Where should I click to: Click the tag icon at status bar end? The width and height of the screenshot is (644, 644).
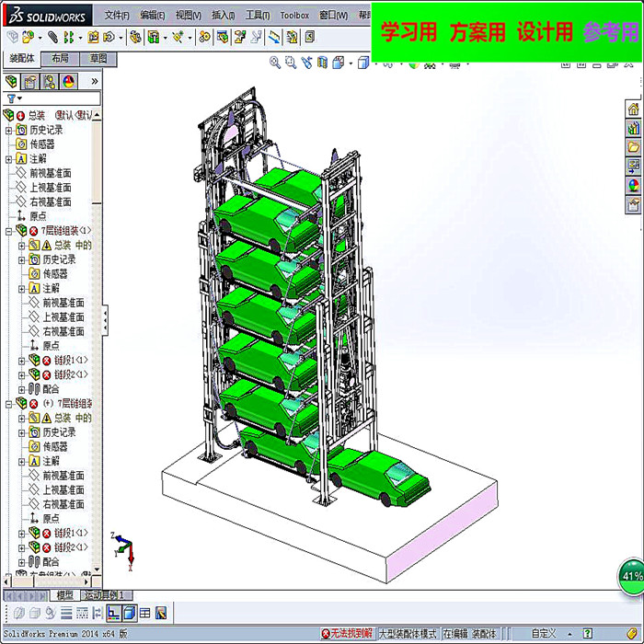point(633,634)
